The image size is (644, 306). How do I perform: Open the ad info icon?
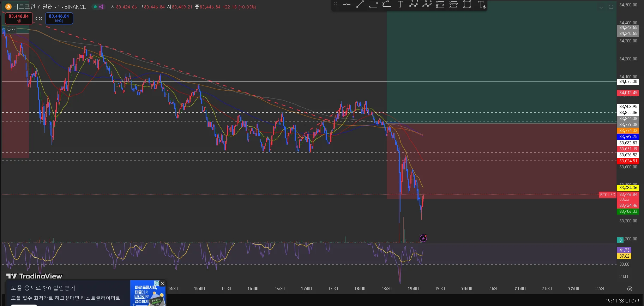pos(157,283)
